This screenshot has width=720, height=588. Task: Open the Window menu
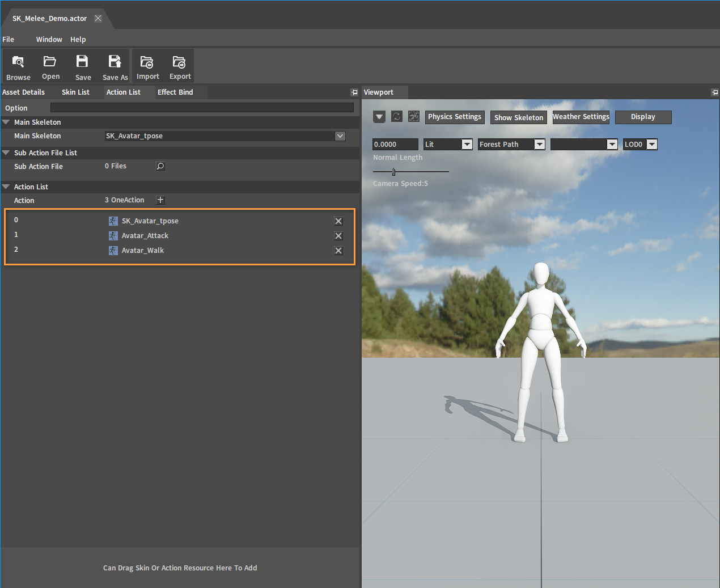coord(49,40)
